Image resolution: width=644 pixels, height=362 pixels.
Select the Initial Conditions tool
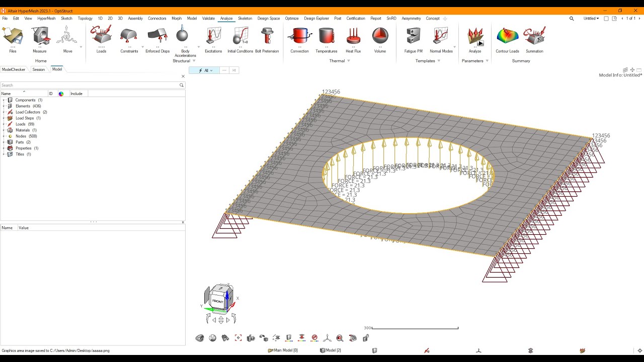pyautogui.click(x=240, y=40)
